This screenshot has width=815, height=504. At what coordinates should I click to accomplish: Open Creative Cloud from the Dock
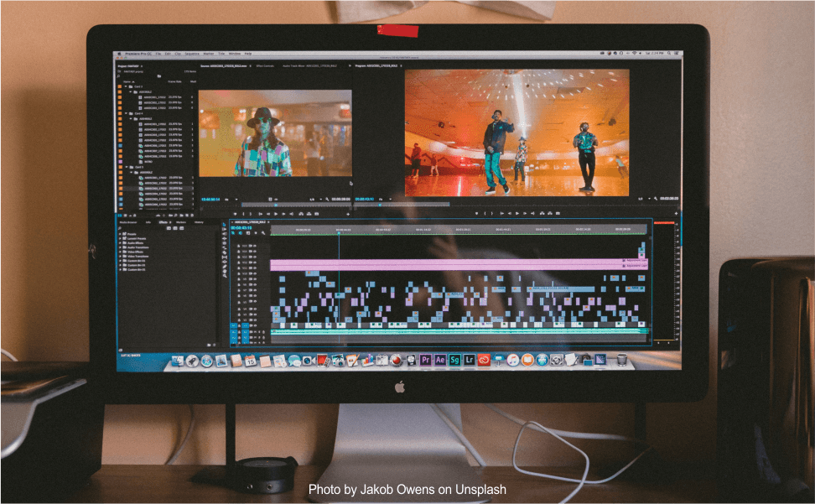pyautogui.click(x=484, y=360)
